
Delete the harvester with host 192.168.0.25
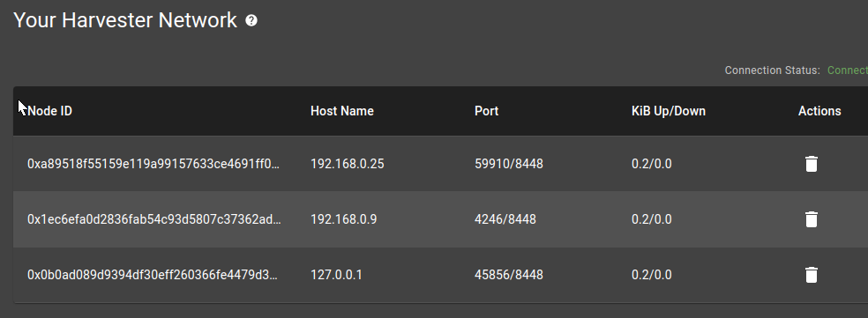pyautogui.click(x=811, y=164)
